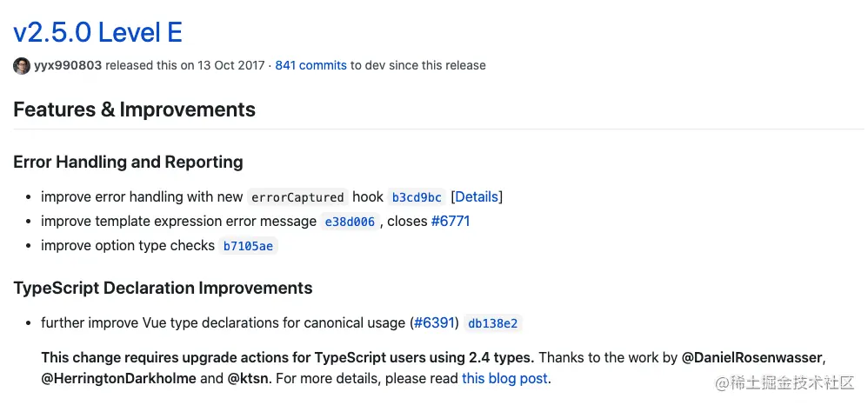Click the TypeScript Declaration Improvements heading
The image size is (868, 405).
(x=163, y=289)
